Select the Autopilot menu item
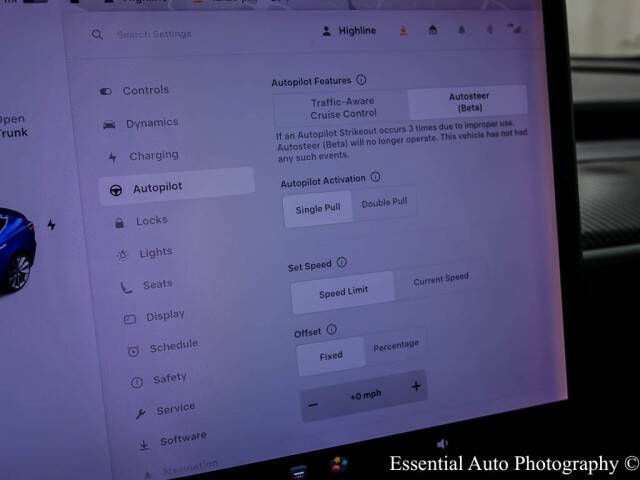Screen dimensions: 640x480 176,187
